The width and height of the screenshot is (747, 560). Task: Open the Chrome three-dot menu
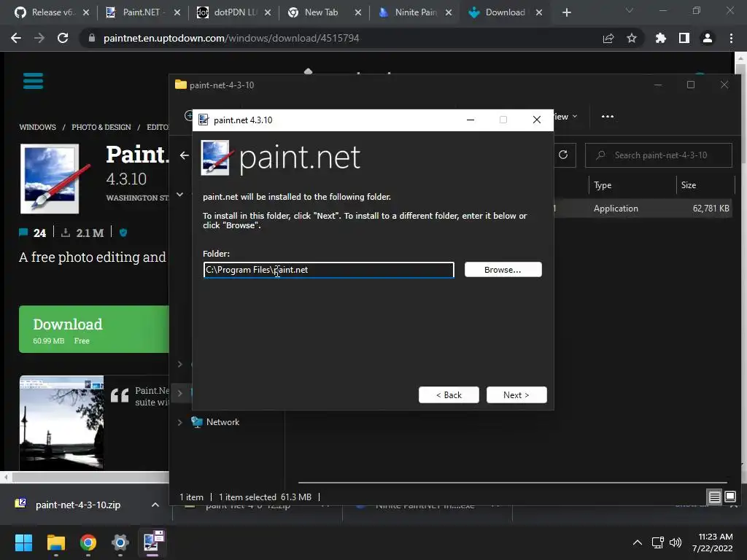731,38
